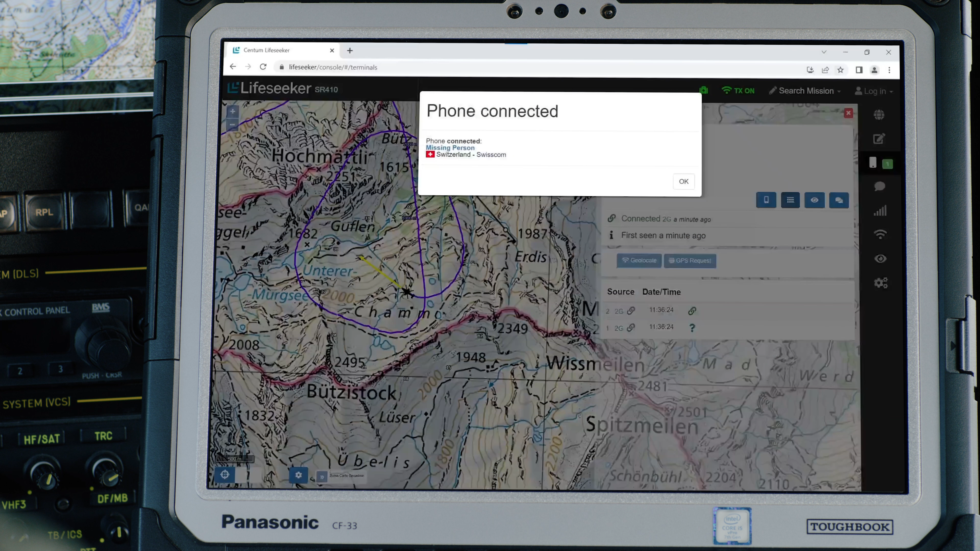980x551 pixels.
Task: Go back in browser history
Action: tap(232, 67)
